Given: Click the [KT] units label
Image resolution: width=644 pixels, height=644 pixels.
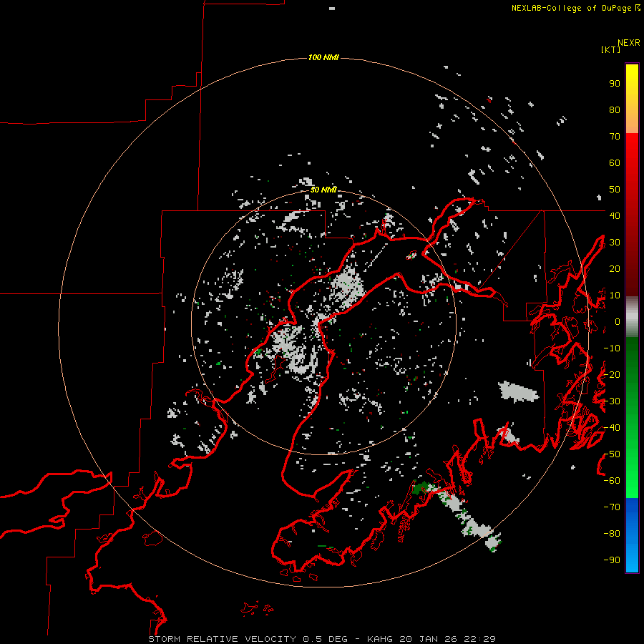Looking at the screenshot, I should tap(611, 49).
